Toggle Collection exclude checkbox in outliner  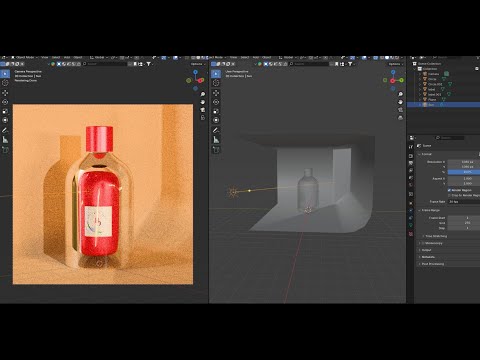[477, 69]
